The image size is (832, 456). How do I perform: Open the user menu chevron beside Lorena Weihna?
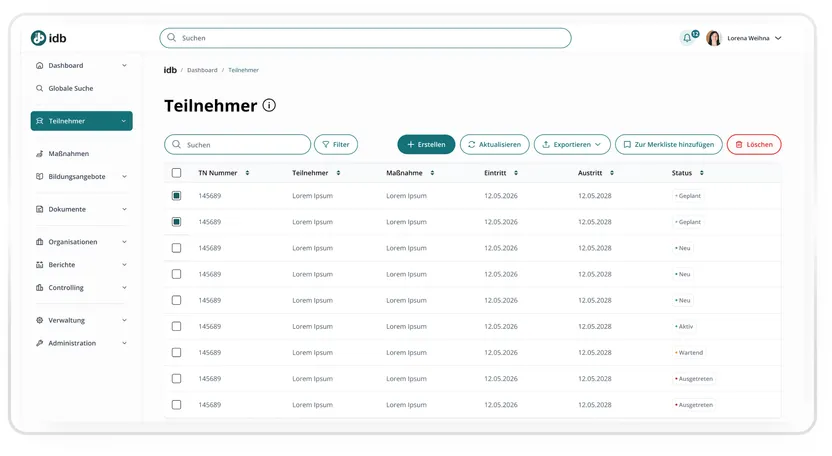pos(778,38)
